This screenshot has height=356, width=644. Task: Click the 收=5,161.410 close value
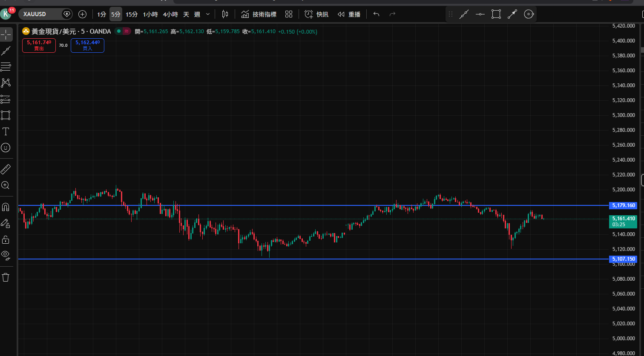point(259,31)
